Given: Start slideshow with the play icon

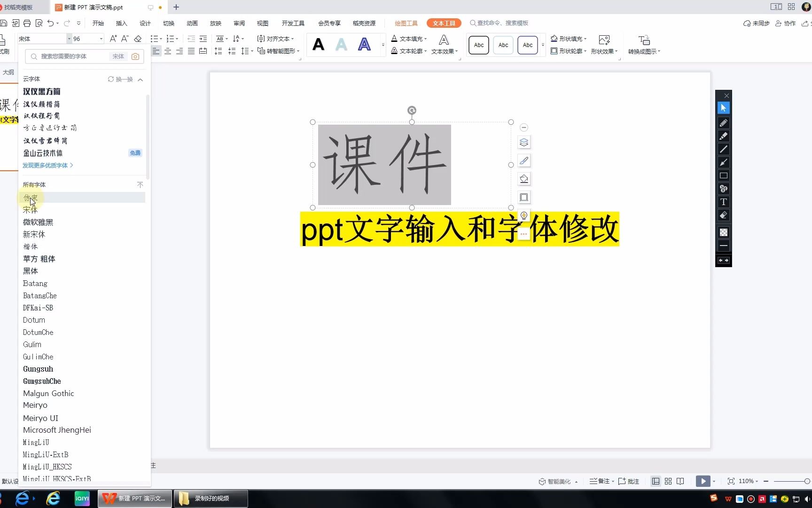Looking at the screenshot, I should click(x=703, y=481).
